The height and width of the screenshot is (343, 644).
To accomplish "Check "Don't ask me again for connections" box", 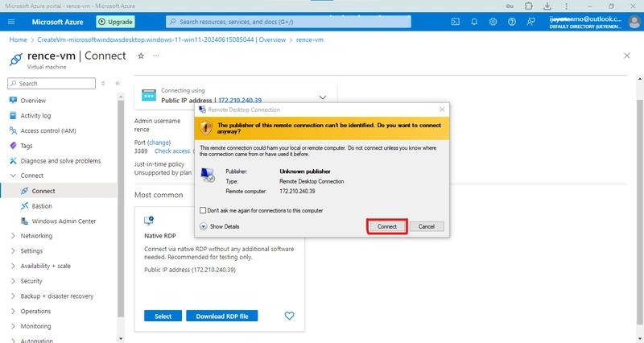I will click(203, 210).
